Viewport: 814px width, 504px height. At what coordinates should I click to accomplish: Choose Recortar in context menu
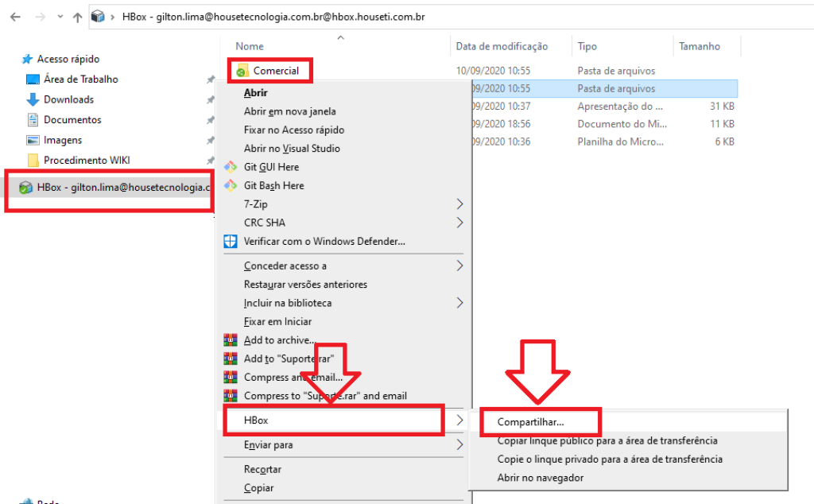pos(262,469)
